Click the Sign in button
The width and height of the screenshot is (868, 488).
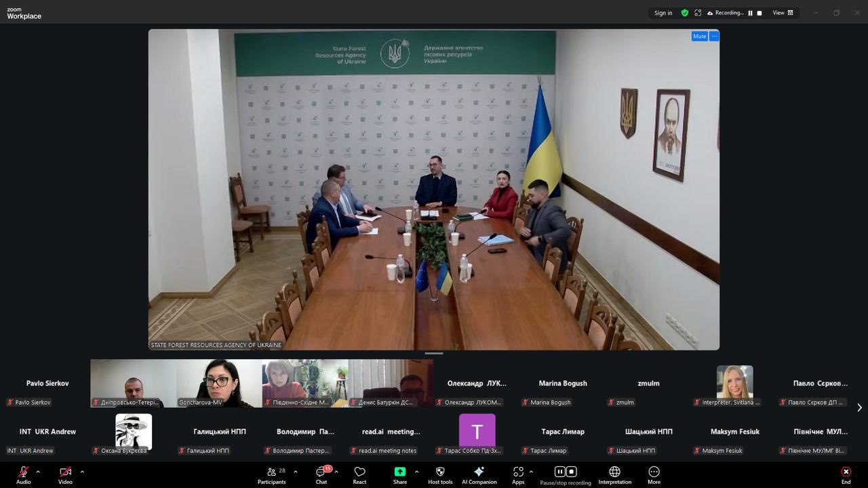pos(663,13)
